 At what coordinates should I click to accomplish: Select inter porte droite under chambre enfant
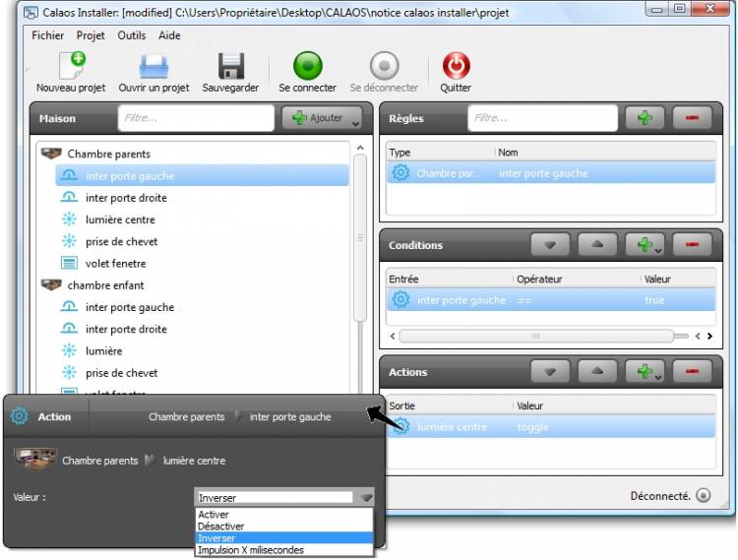pyautogui.click(x=126, y=329)
